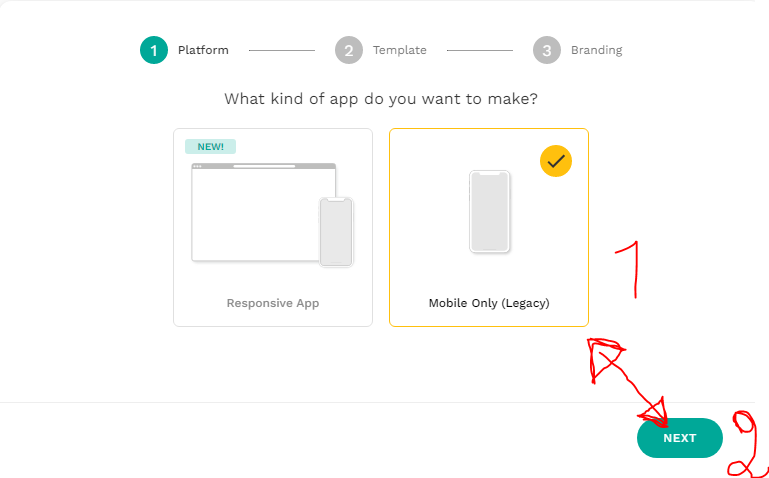Click the Responsive App label text

(273, 303)
